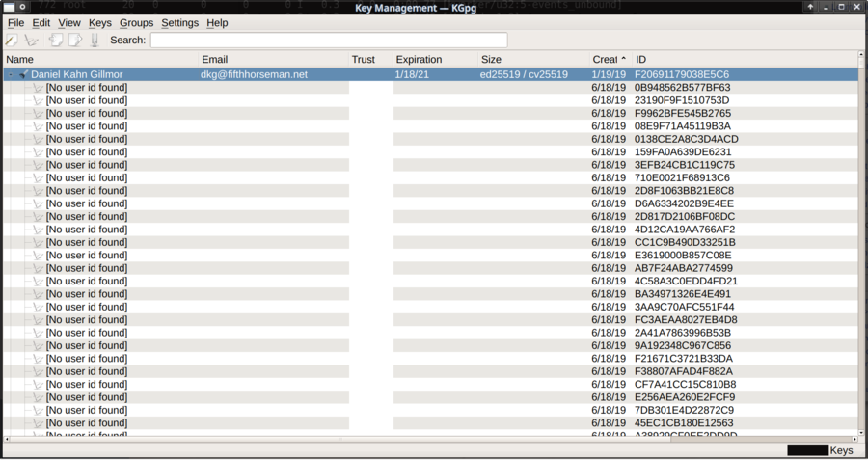Image resolution: width=868 pixels, height=460 pixels.
Task: Sort by the Name column header
Action: point(100,59)
